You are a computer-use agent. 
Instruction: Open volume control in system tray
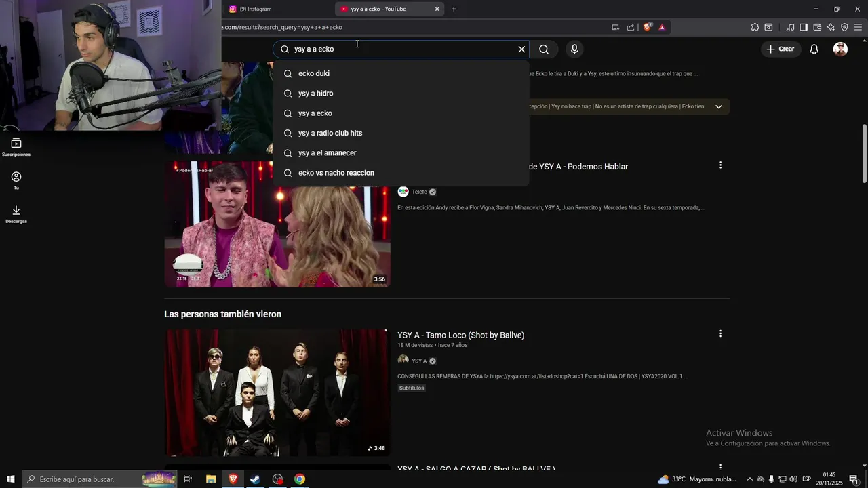[x=793, y=479]
